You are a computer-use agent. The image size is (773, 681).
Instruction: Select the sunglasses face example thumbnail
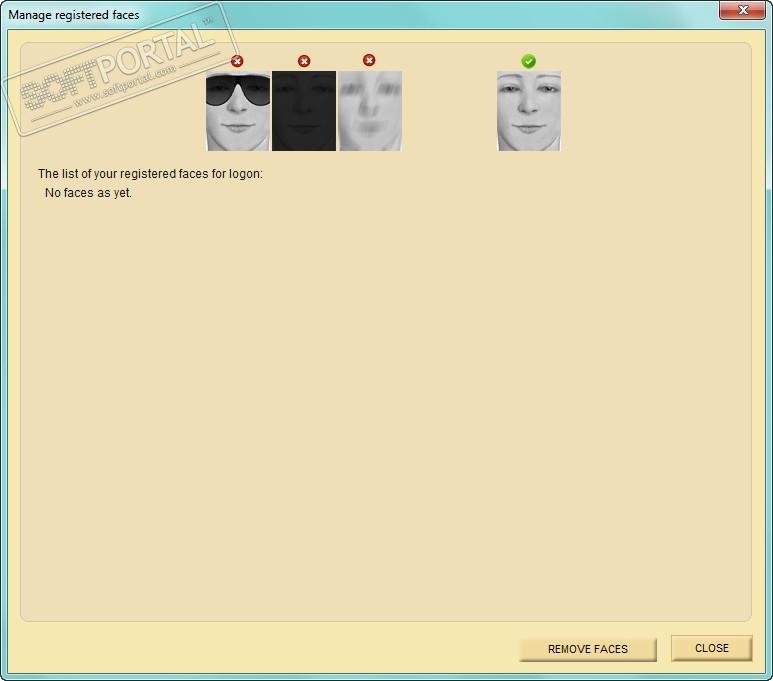238,111
